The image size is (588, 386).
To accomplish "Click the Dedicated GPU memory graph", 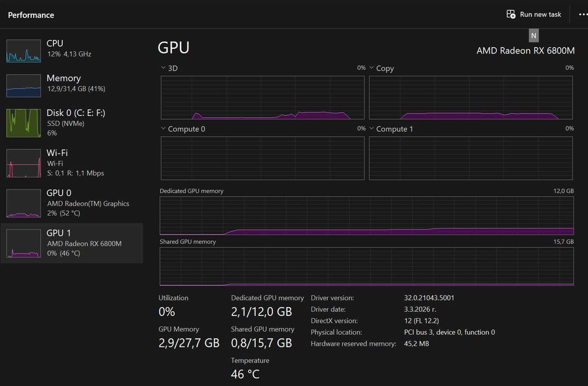I will pyautogui.click(x=367, y=216).
